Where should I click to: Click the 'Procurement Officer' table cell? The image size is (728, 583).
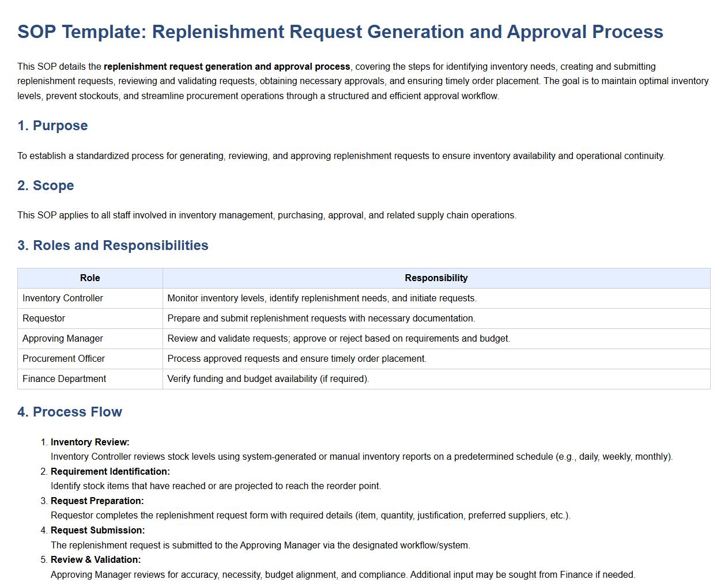pos(63,359)
